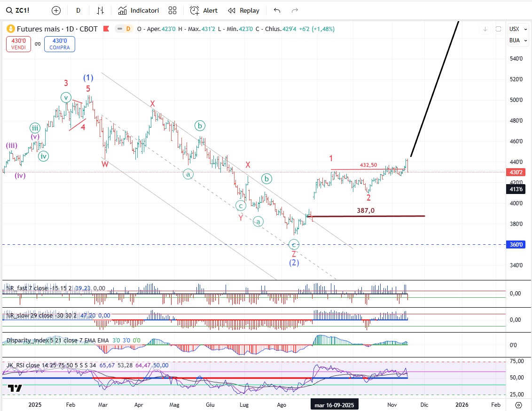Click the yellow corn symbol logo
The height and width of the screenshot is (411, 532).
[10, 29]
